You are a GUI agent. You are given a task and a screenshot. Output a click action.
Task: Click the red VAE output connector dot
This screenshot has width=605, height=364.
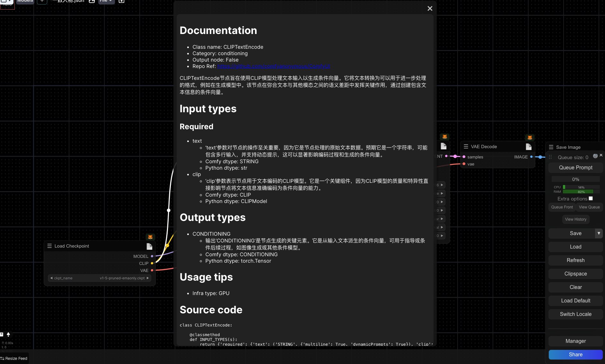coord(152,270)
